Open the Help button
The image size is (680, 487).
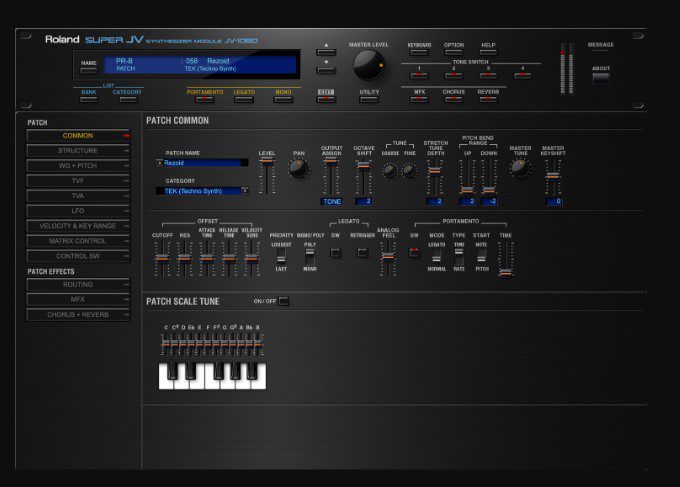tap(488, 52)
